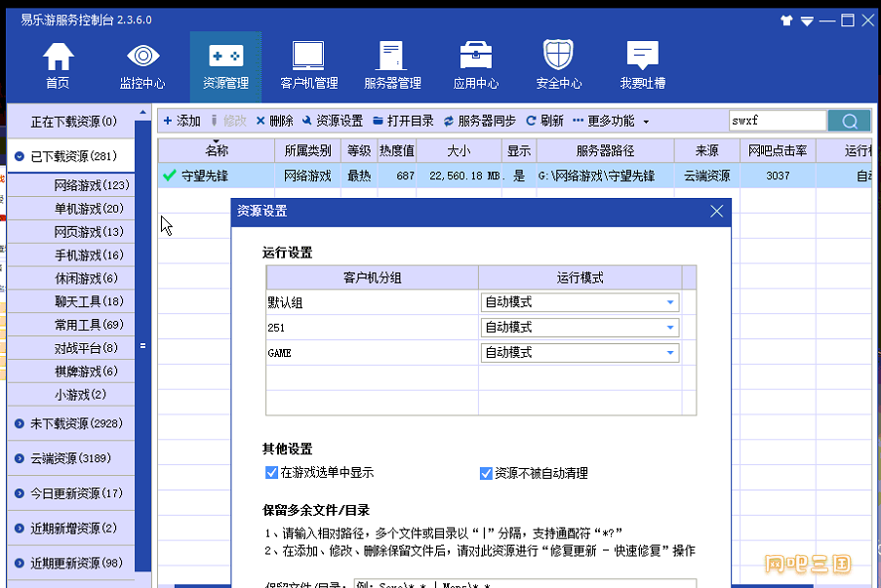Click the skin shirt icon in title bar

(x=786, y=20)
